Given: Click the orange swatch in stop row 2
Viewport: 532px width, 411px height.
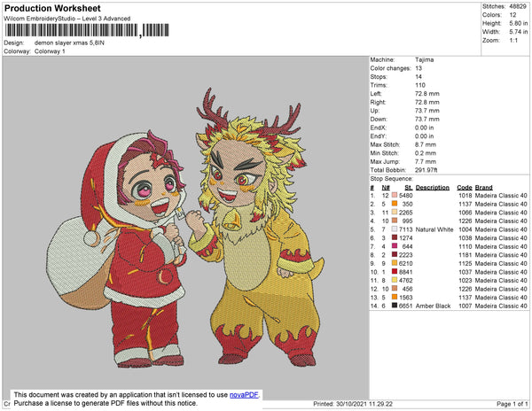Looking at the screenshot, I should (x=395, y=204).
